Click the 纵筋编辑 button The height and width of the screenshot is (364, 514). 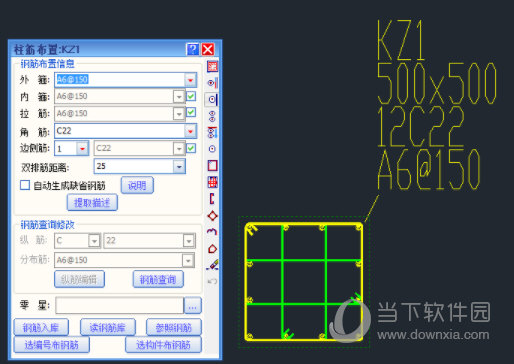point(79,279)
